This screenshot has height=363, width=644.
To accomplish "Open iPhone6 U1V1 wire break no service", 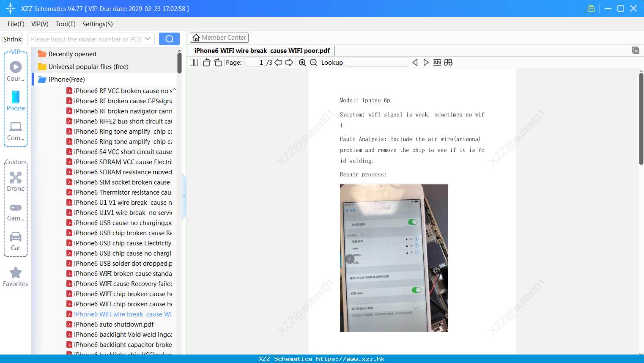I will pyautogui.click(x=119, y=213).
